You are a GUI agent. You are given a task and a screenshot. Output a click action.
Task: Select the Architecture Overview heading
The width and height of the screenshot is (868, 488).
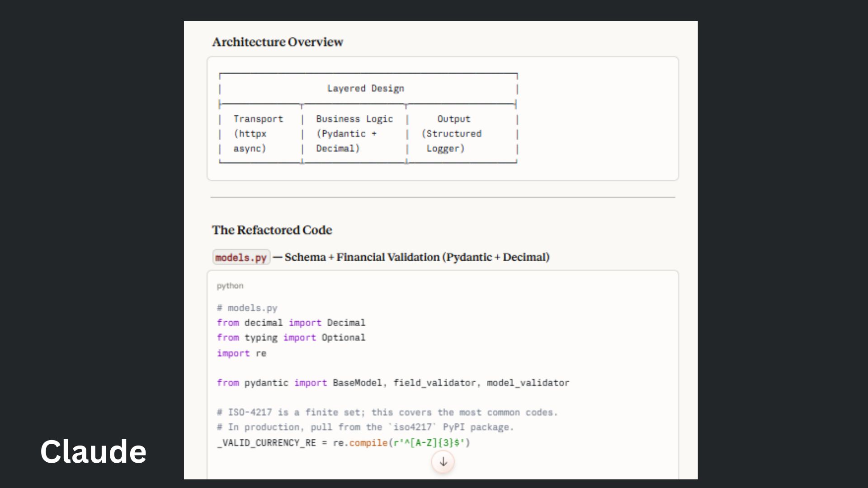click(x=278, y=42)
